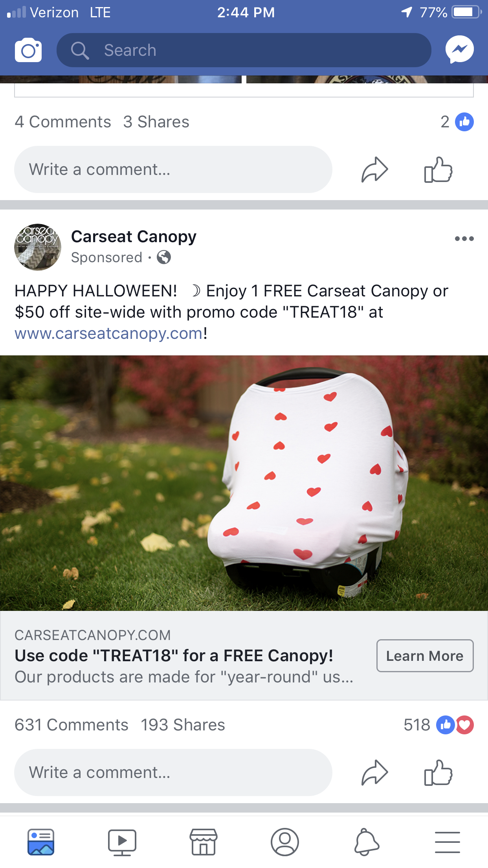Tap the Search field in header
Image resolution: width=488 pixels, height=868 pixels.
(244, 50)
